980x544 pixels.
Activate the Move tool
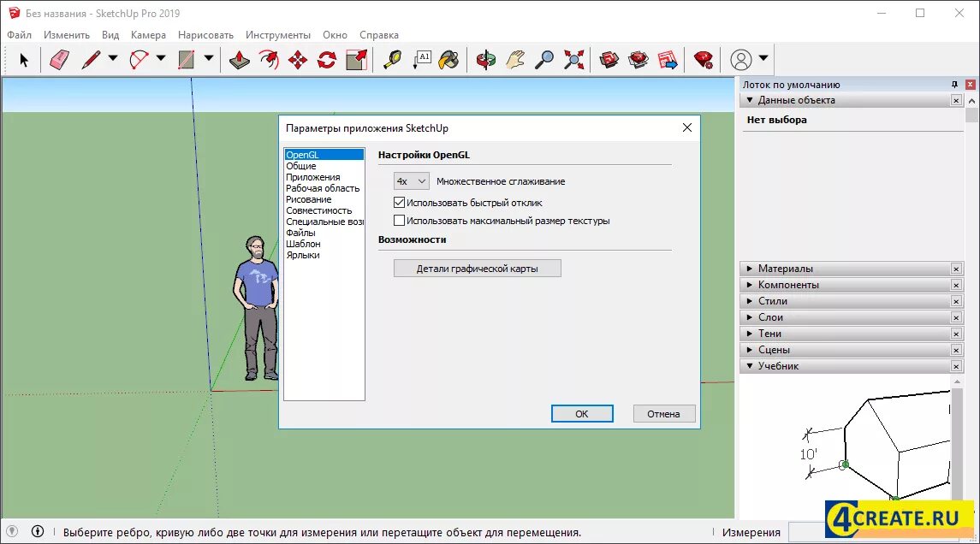click(x=298, y=60)
